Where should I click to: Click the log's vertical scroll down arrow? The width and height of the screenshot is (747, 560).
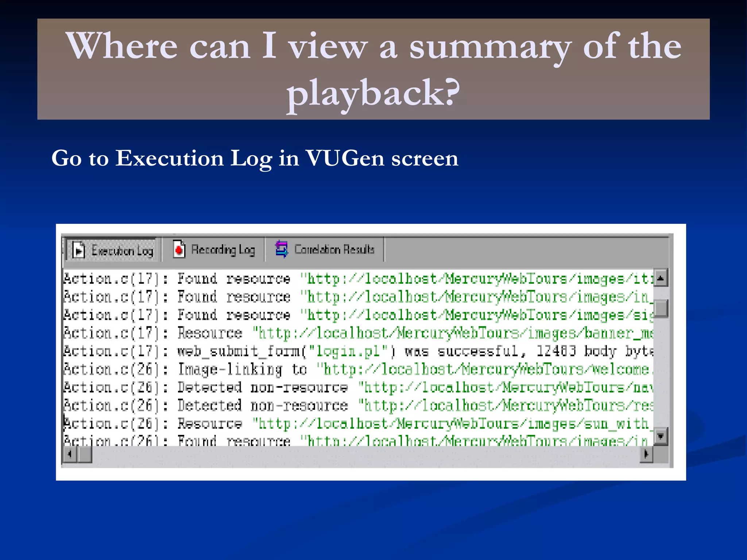[661, 436]
